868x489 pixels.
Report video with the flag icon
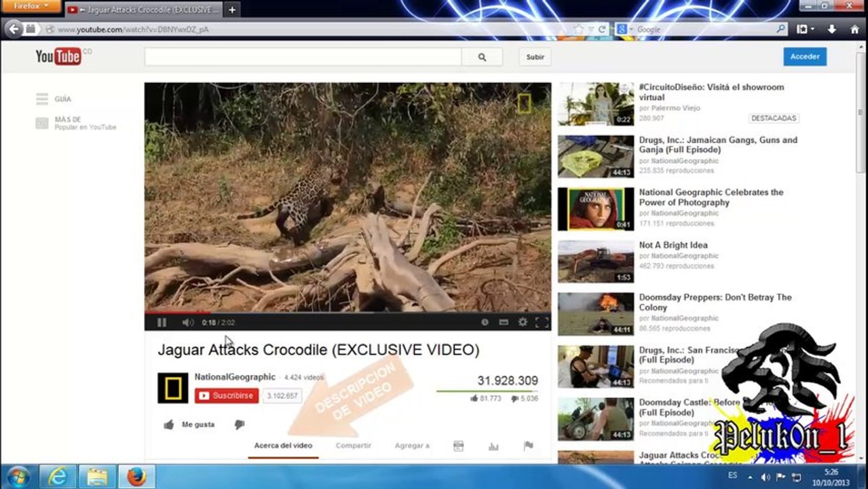tap(528, 446)
